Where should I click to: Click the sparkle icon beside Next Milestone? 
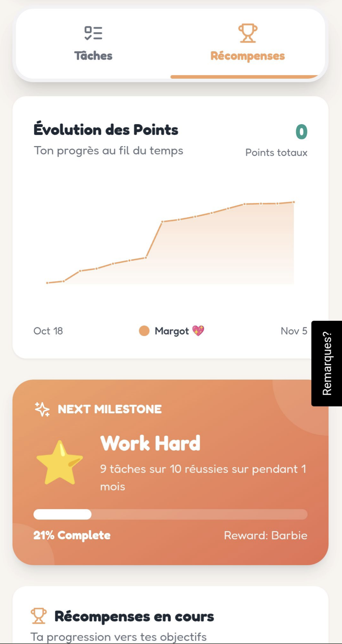tap(42, 409)
